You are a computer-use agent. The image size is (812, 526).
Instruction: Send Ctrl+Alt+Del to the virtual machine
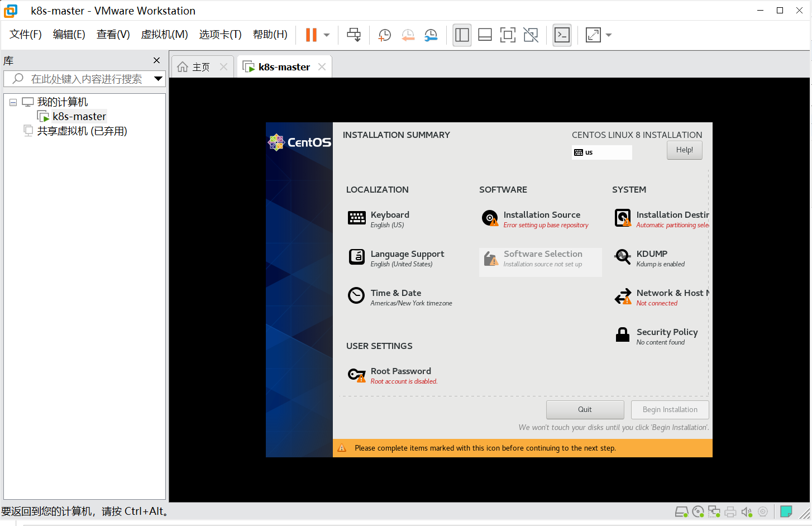point(354,35)
